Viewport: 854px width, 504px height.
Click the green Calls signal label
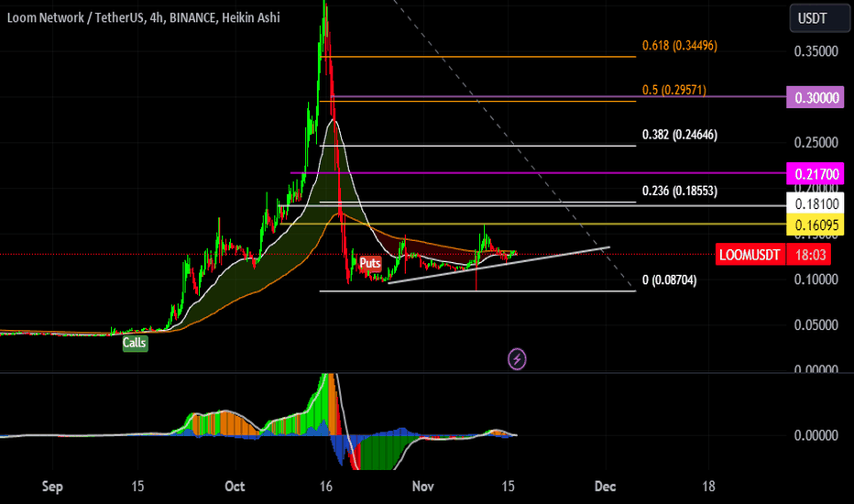pyautogui.click(x=135, y=343)
